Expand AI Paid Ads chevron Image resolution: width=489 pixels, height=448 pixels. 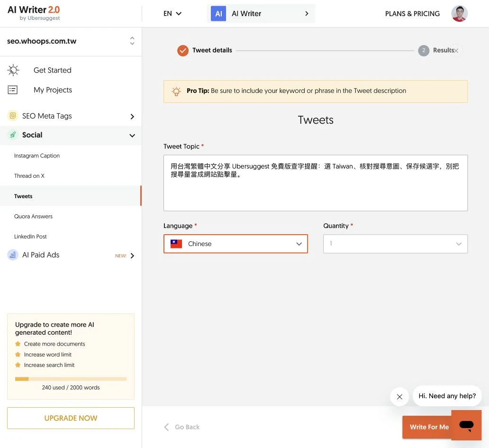pos(132,256)
